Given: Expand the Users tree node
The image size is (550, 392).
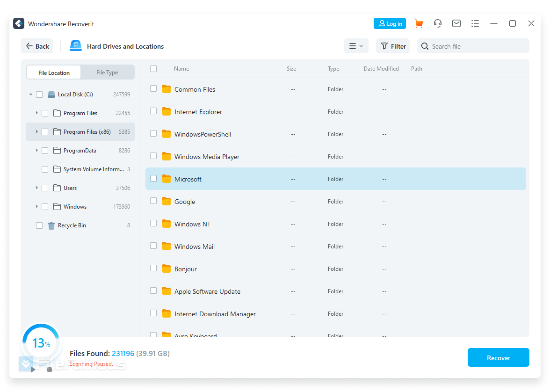Looking at the screenshot, I should [36, 188].
